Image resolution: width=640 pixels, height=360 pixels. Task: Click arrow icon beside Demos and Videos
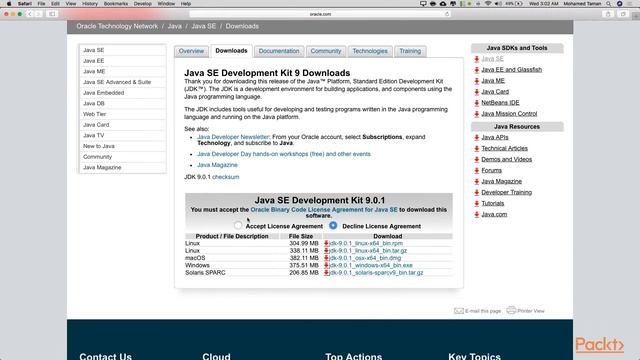click(476, 160)
